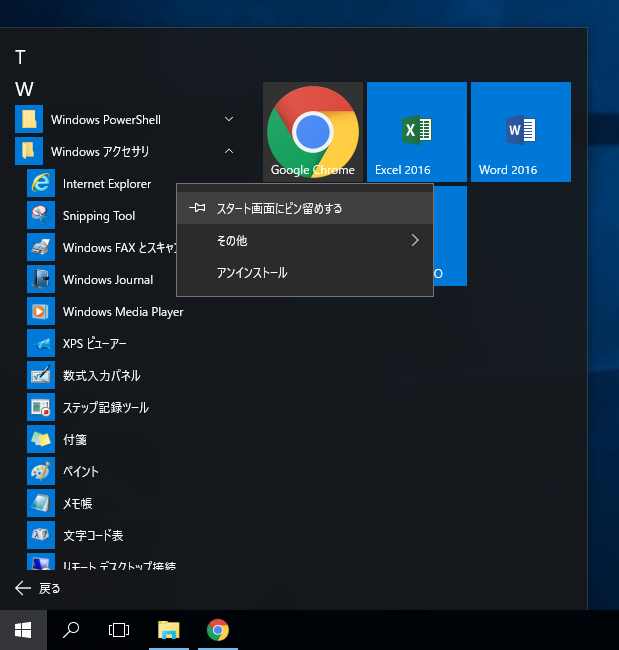Click the Google Chrome tile
Image resolution: width=619 pixels, height=650 pixels.
(x=313, y=132)
